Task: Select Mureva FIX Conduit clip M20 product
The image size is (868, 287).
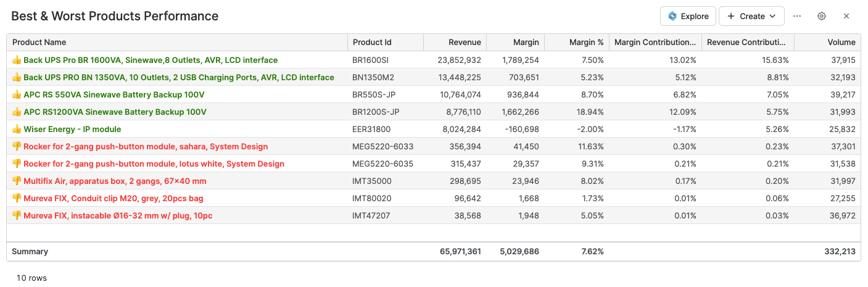Action: point(114,199)
